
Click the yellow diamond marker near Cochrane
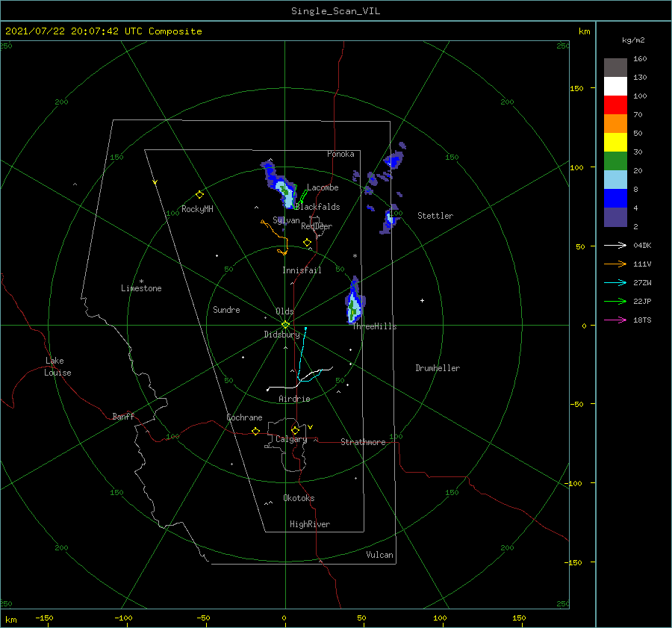click(255, 431)
